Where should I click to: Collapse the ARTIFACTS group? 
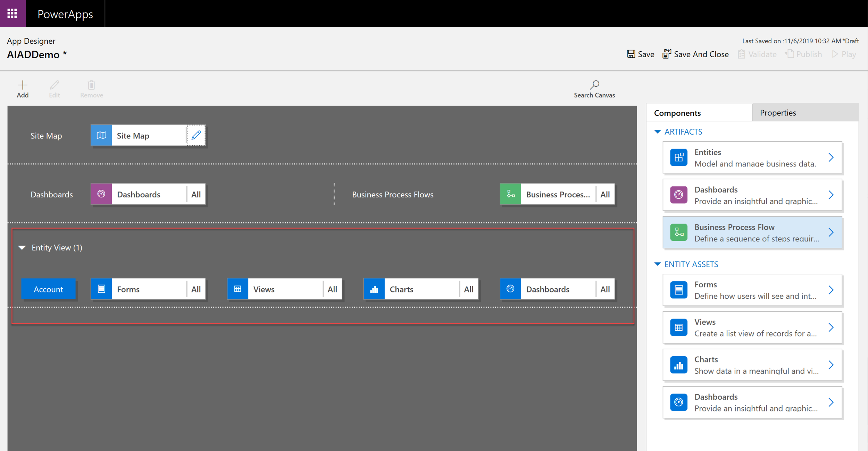657,132
